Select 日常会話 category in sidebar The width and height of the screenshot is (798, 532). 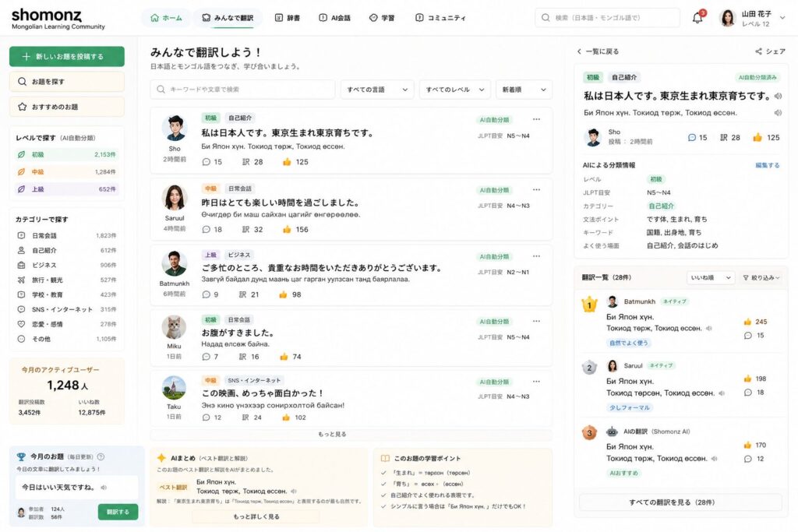(67, 235)
